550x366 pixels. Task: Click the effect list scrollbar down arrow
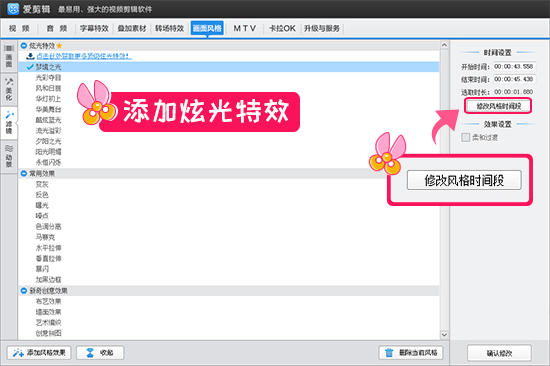[444, 335]
